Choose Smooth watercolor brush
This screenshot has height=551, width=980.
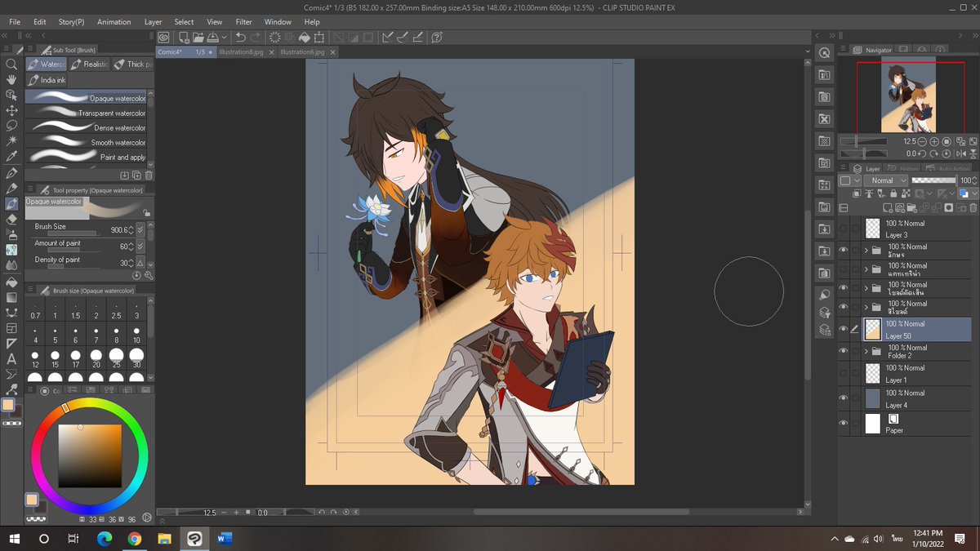click(86, 143)
